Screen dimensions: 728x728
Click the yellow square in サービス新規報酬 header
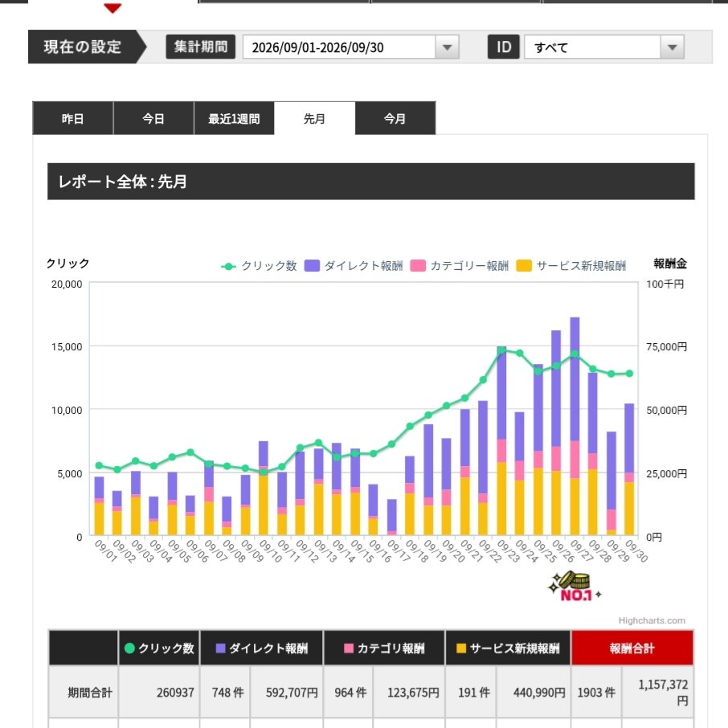(461, 648)
